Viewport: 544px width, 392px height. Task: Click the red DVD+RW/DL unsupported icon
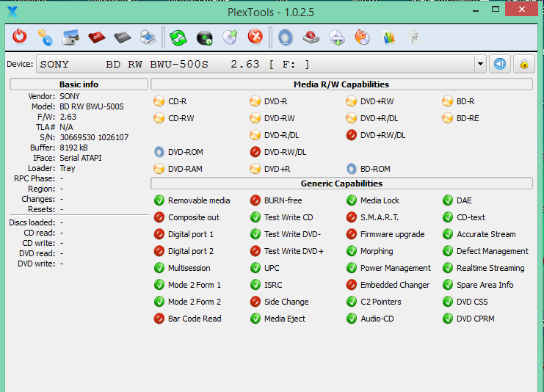tap(352, 135)
